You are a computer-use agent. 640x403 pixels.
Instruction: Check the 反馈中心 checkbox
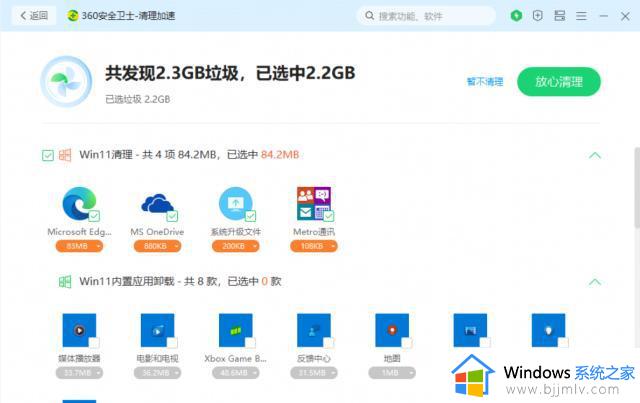click(329, 342)
